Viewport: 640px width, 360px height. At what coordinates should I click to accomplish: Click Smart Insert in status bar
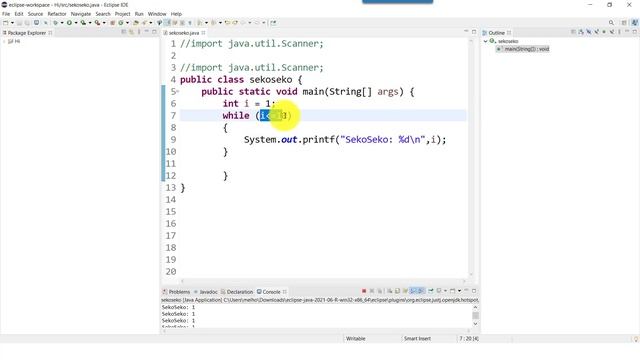(x=417, y=339)
